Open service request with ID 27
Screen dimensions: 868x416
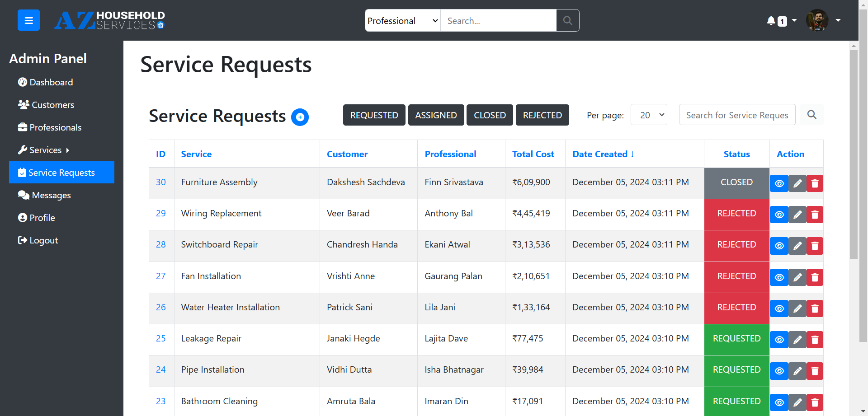pos(161,276)
